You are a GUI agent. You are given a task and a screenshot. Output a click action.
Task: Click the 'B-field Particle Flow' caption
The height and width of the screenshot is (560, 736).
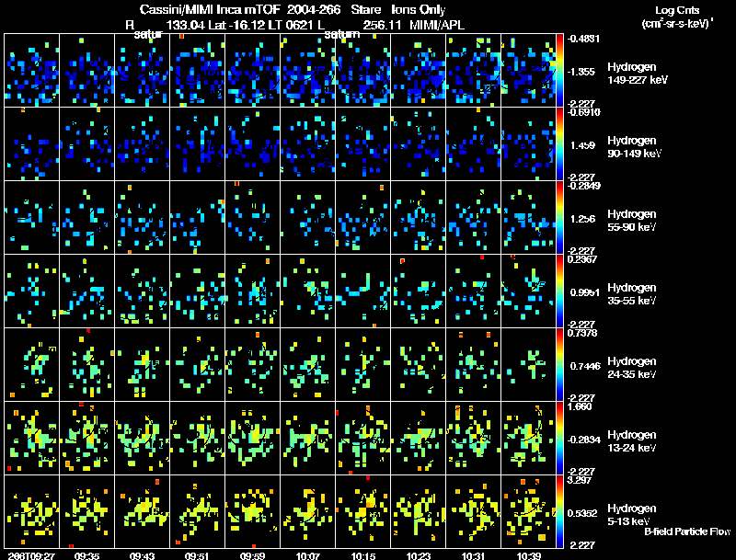tap(687, 531)
